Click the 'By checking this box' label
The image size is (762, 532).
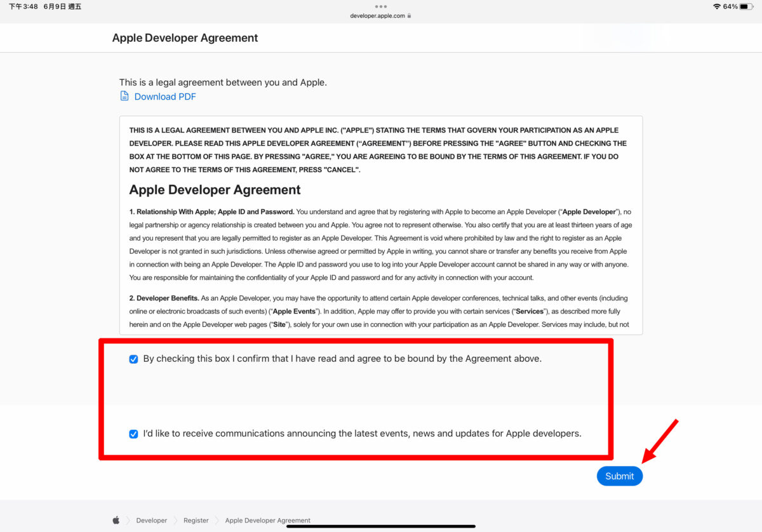coord(342,359)
